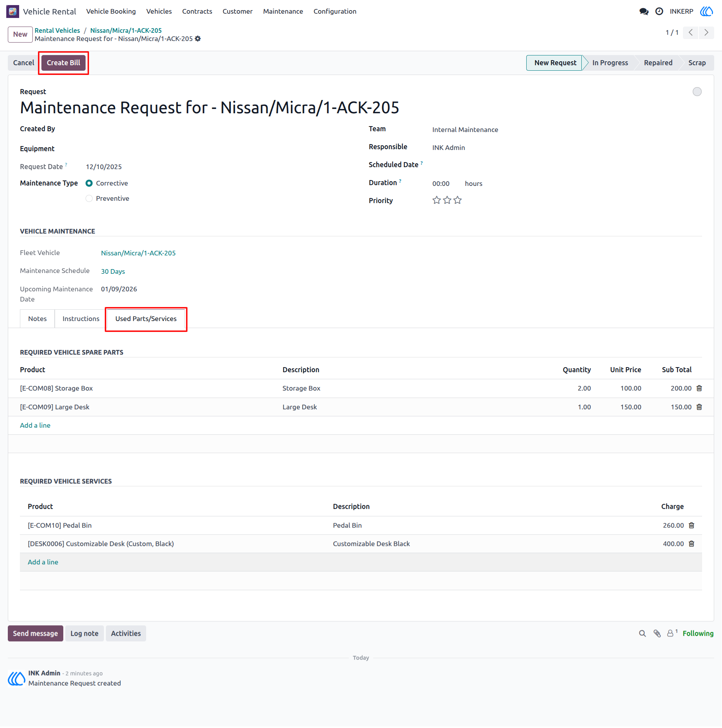Show followers list icon
Screen dimensions: 722x728
pos(672,633)
